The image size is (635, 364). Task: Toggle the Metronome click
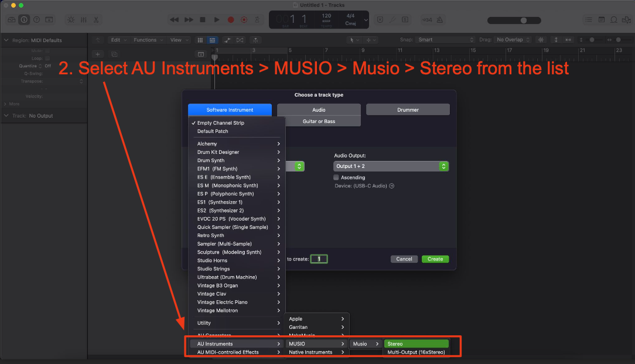(440, 19)
